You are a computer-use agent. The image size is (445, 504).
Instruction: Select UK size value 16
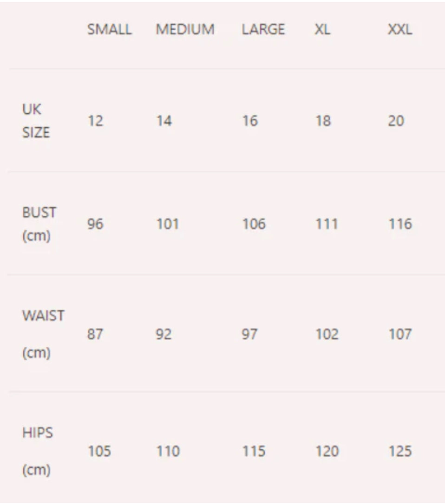250,121
